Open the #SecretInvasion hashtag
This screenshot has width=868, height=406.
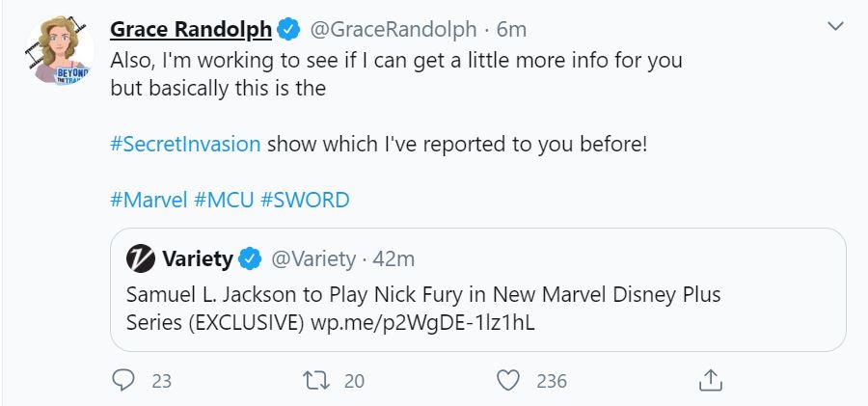185,145
